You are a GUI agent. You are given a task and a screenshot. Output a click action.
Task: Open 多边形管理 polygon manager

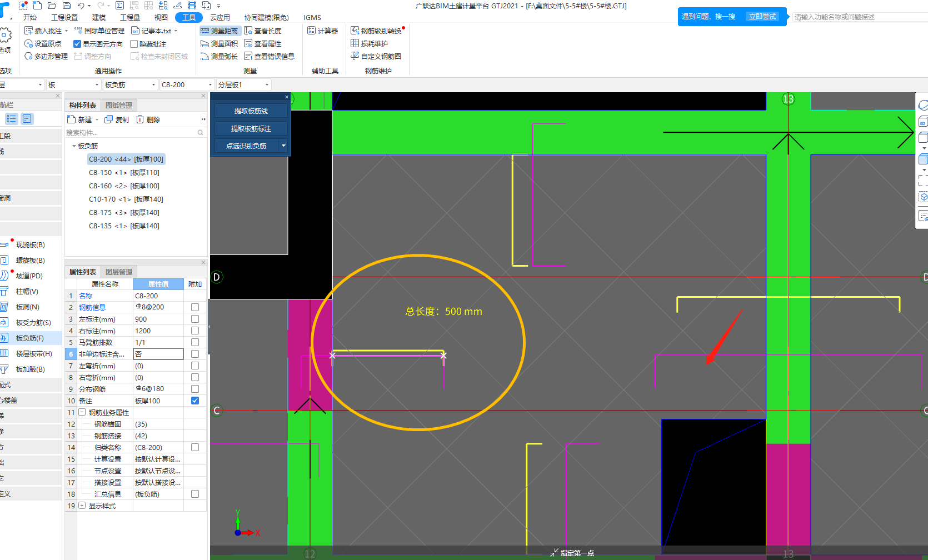click(46, 56)
